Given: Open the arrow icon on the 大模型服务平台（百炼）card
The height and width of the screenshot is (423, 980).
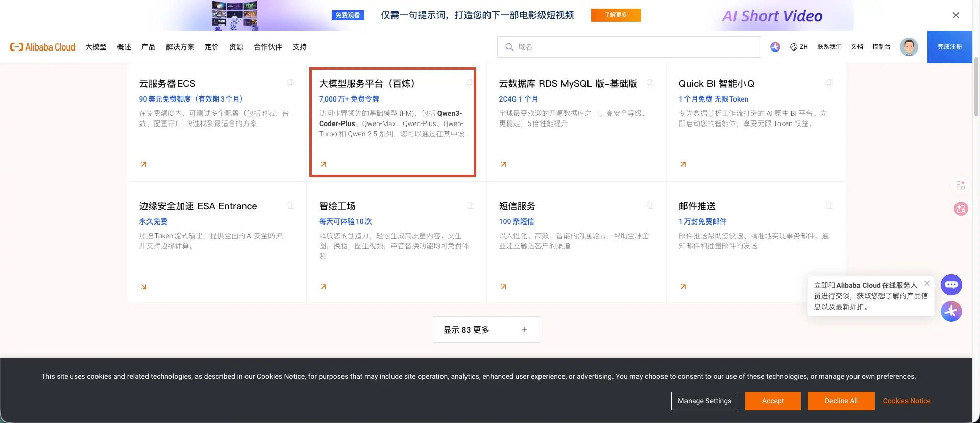Looking at the screenshot, I should pos(324,164).
